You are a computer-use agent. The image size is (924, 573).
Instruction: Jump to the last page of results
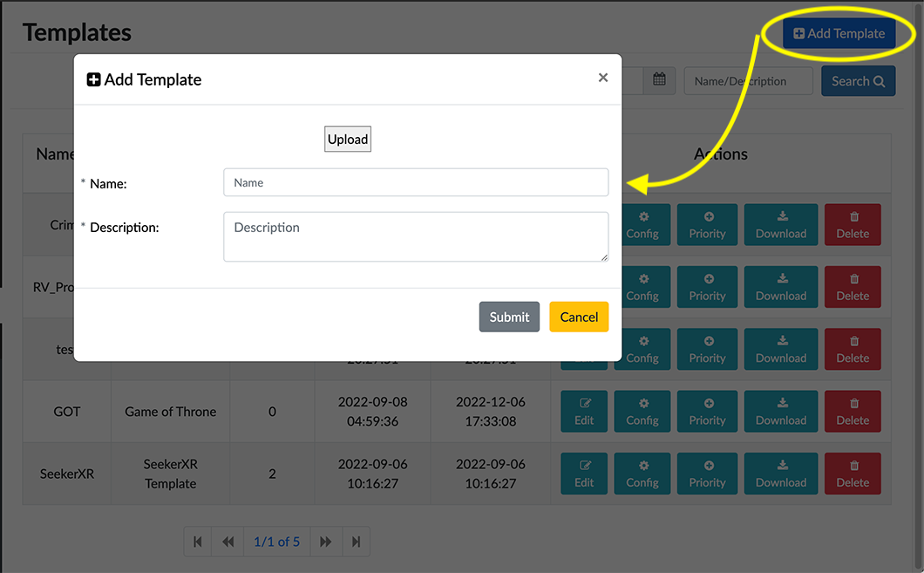click(356, 542)
